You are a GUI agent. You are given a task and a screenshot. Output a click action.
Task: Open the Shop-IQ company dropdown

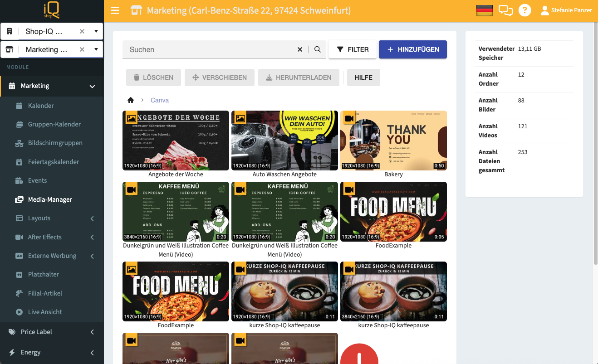[96, 31]
